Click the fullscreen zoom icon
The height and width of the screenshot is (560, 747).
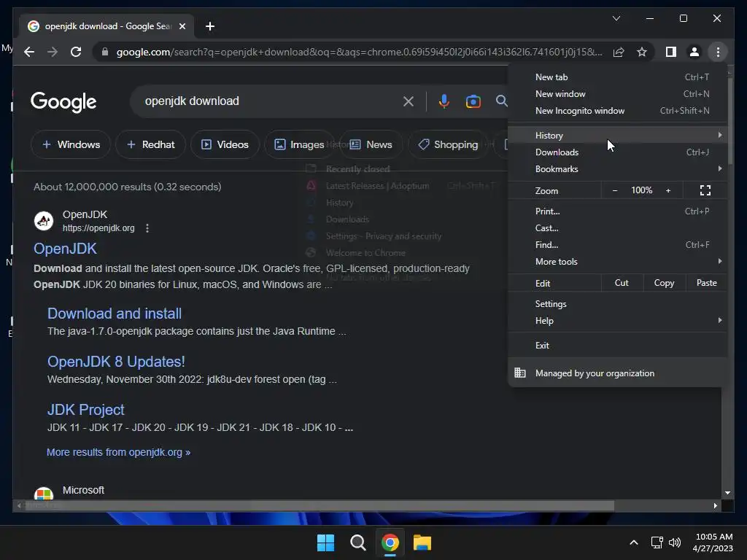point(705,190)
